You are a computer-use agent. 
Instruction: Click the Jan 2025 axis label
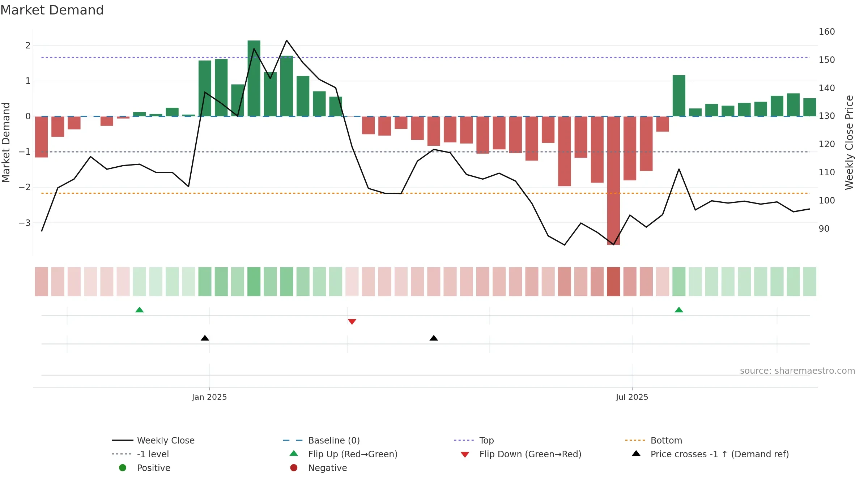tap(209, 397)
